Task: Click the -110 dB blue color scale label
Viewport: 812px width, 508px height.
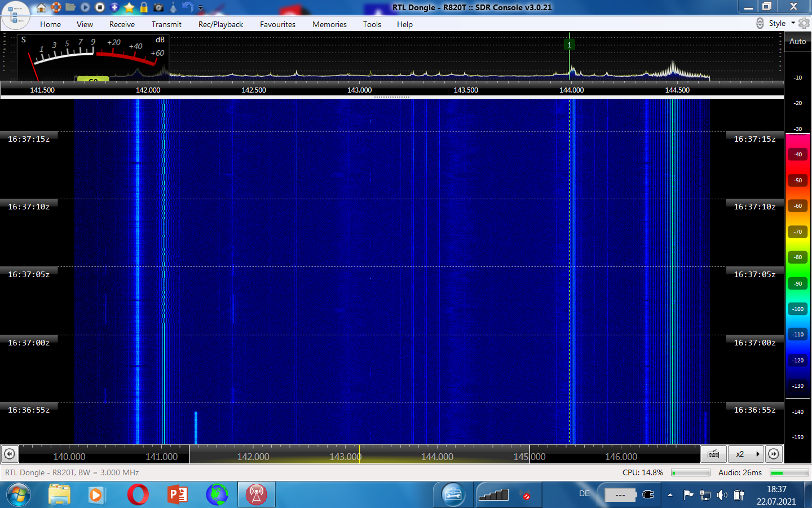Action: click(x=797, y=334)
